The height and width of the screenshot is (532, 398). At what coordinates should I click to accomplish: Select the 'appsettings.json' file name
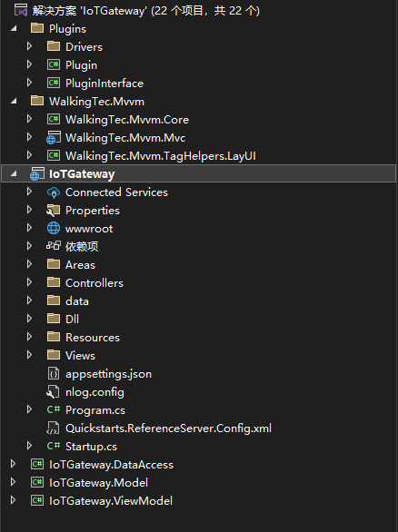[108, 374]
